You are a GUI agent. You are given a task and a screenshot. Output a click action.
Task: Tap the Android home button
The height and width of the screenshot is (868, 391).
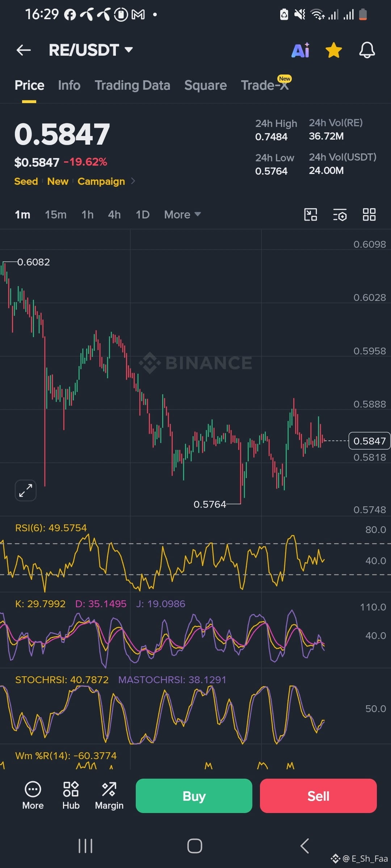pyautogui.click(x=195, y=846)
